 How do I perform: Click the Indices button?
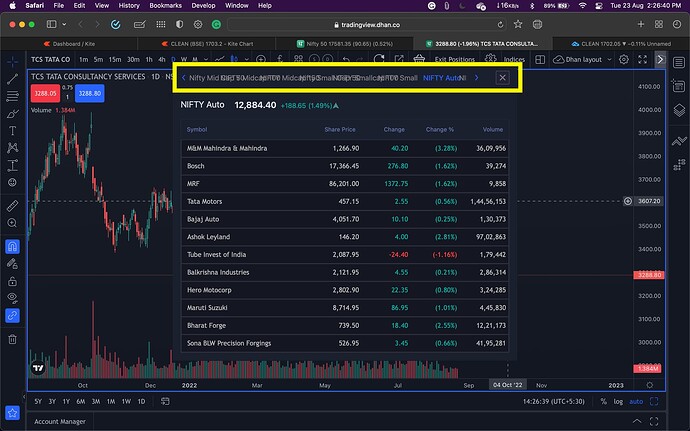(x=514, y=59)
